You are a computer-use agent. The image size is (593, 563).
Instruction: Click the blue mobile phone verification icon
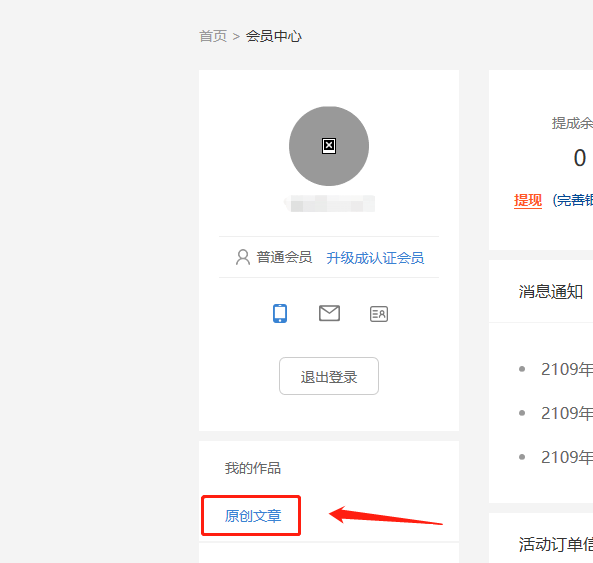point(280,313)
